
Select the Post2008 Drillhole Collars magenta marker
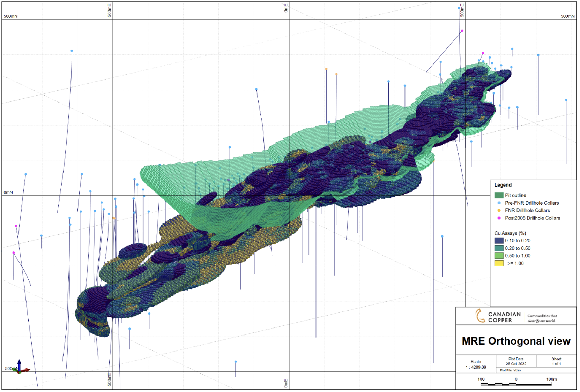(499, 218)
